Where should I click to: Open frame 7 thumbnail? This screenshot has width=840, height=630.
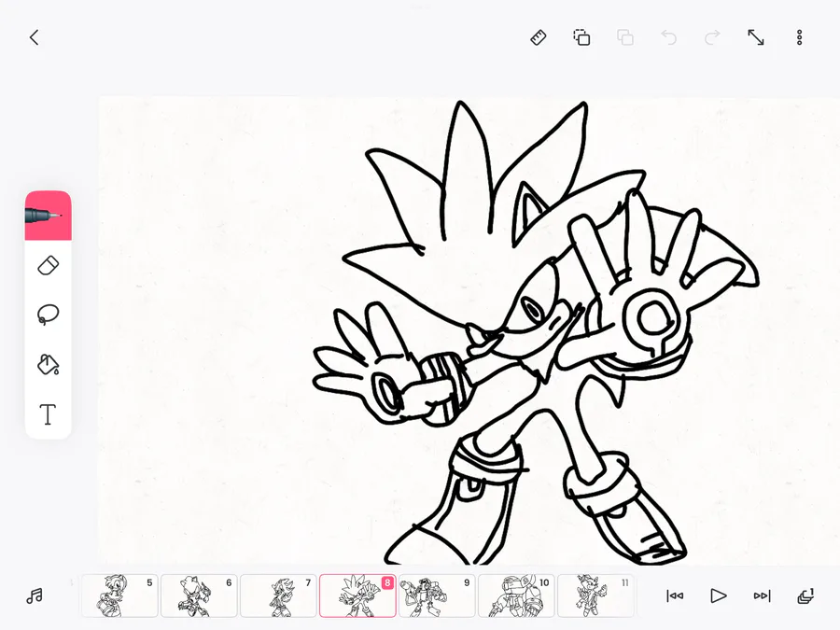tap(278, 595)
